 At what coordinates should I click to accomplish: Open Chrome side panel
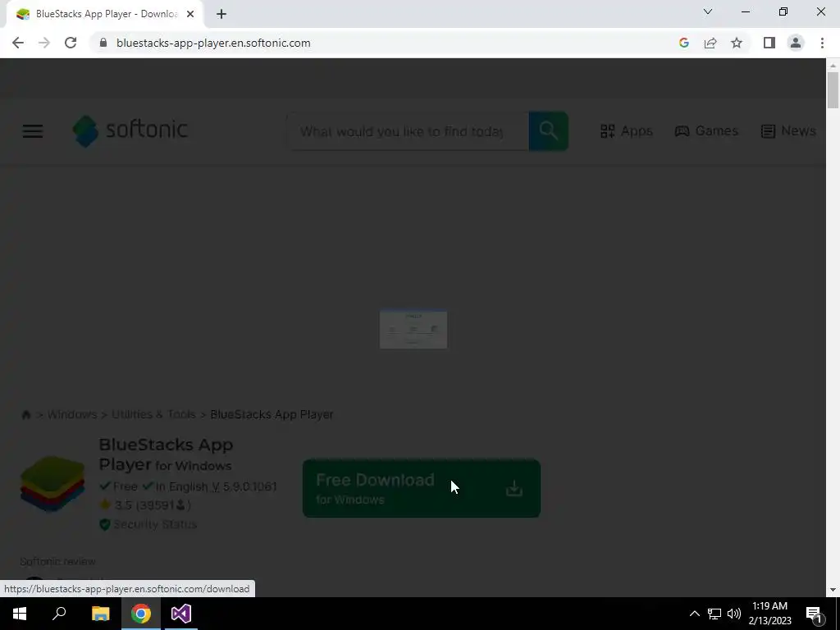769,43
